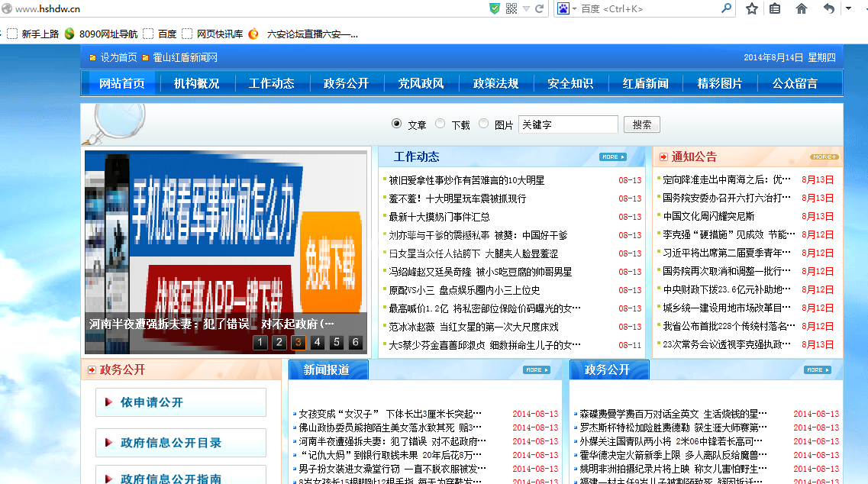Screen dimensions: 868x484
Task: Open the undo history dropdown arrow
Action: coord(848,9)
